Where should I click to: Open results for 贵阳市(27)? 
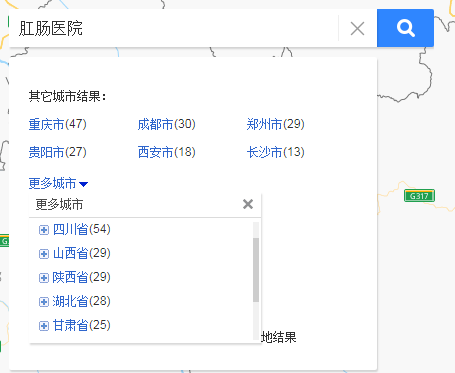click(x=58, y=152)
